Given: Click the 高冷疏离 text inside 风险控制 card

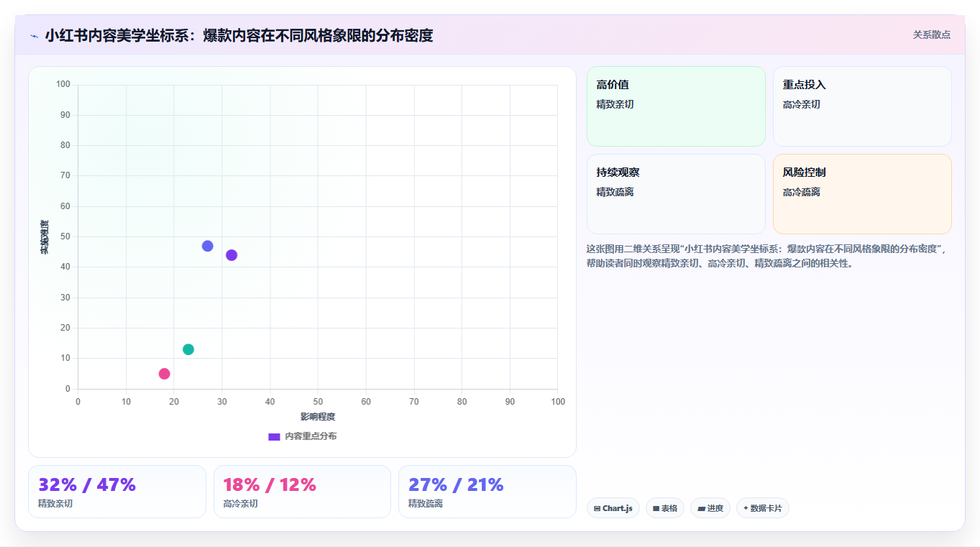Looking at the screenshot, I should (x=802, y=192).
